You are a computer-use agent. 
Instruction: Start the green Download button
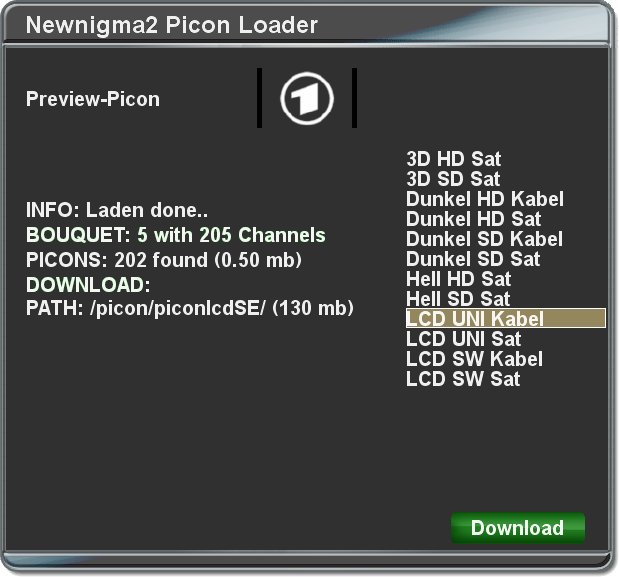[x=518, y=528]
